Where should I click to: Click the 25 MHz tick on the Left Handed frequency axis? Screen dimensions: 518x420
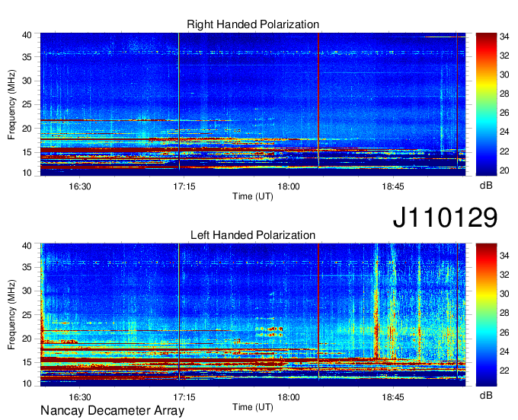coord(27,315)
